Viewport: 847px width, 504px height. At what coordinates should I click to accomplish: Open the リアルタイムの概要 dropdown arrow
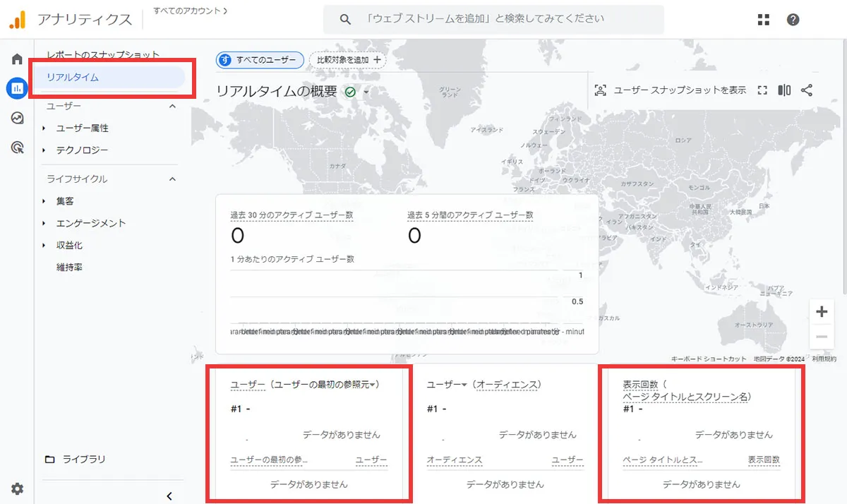tap(364, 92)
